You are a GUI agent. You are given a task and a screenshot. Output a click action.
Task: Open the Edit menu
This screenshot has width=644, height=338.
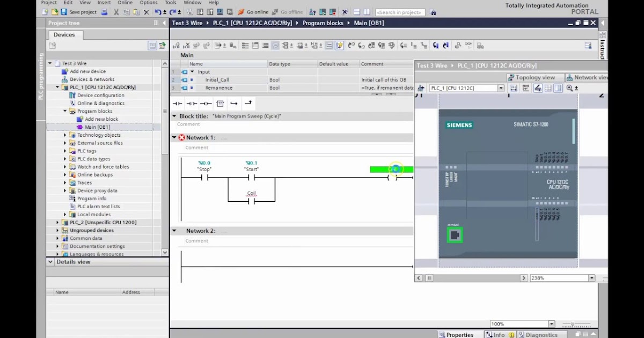click(68, 2)
